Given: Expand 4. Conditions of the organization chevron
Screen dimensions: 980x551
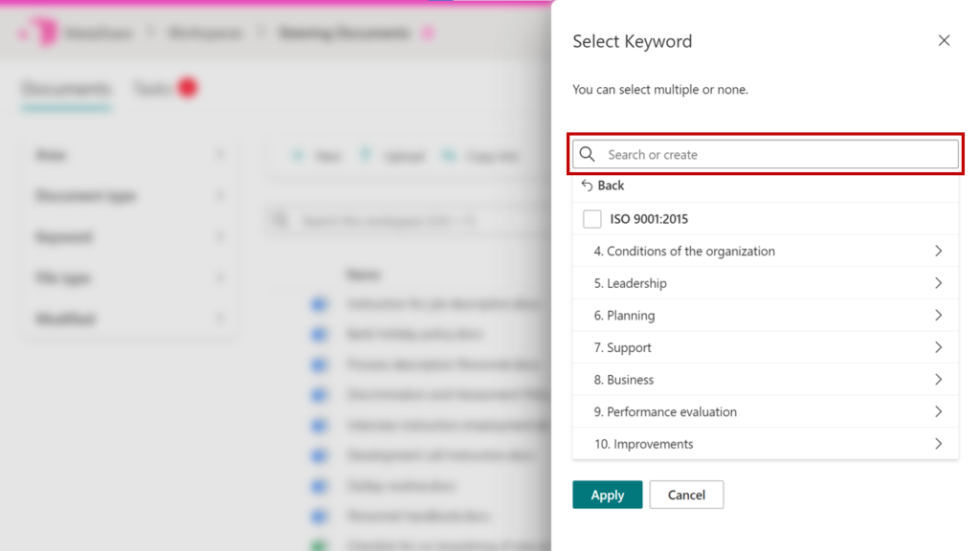Looking at the screenshot, I should [938, 251].
